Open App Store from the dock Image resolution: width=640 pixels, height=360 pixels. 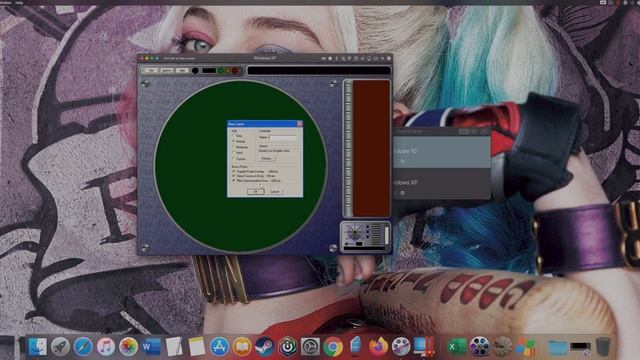point(219,347)
